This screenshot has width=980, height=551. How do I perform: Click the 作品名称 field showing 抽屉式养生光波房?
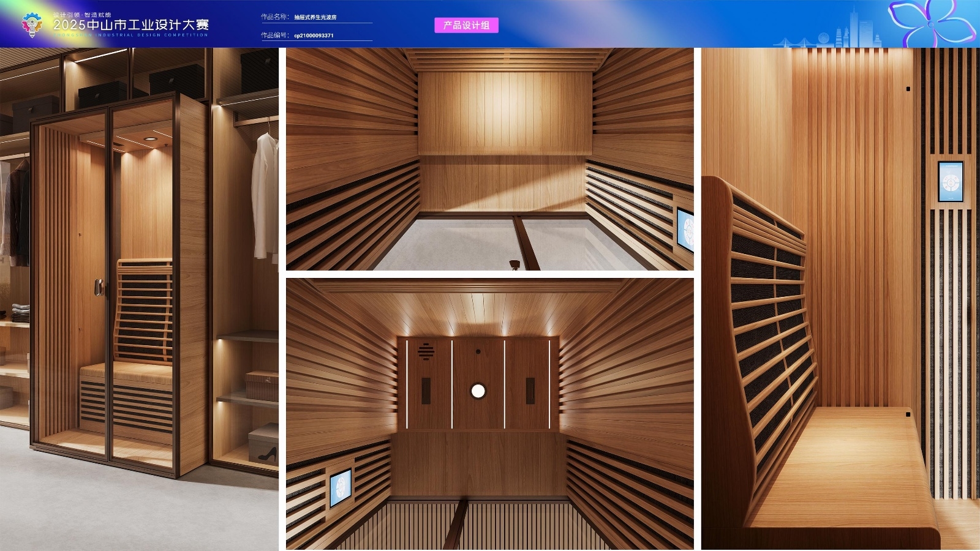pyautogui.click(x=317, y=17)
